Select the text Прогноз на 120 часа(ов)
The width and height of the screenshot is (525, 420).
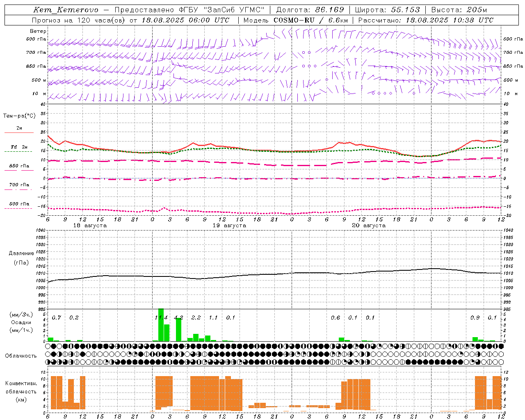click(x=79, y=20)
